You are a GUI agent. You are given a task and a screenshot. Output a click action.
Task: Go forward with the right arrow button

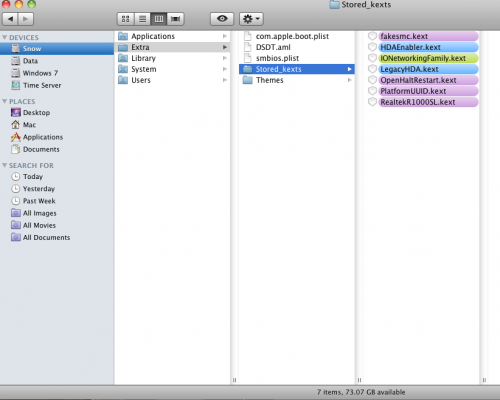pyautogui.click(x=26, y=19)
